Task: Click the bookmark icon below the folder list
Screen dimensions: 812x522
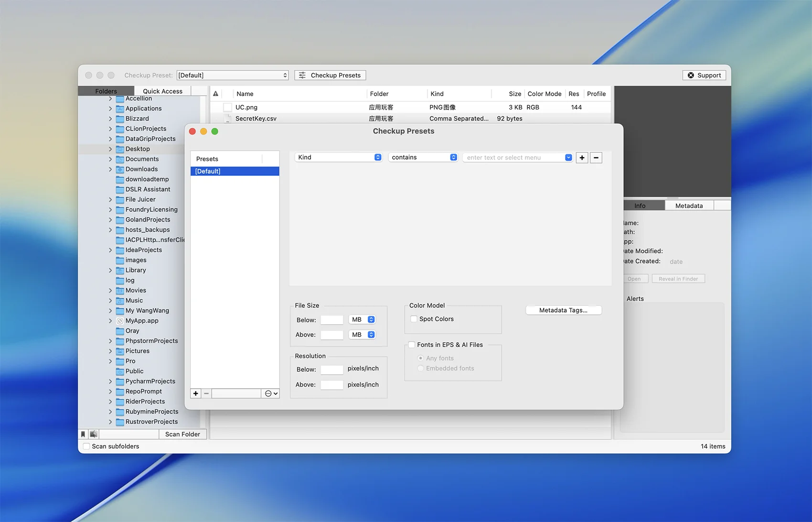Action: [x=83, y=434]
